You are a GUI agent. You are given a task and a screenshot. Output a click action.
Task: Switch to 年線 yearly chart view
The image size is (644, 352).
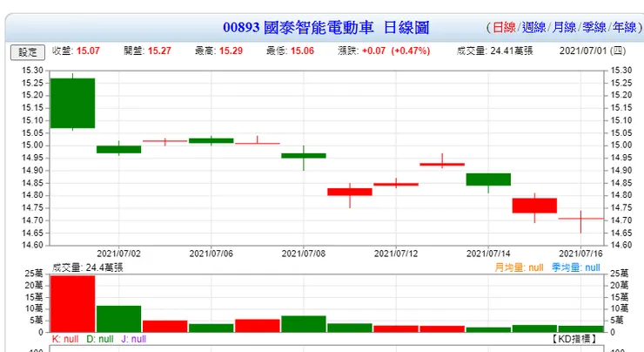pyautogui.click(x=625, y=28)
